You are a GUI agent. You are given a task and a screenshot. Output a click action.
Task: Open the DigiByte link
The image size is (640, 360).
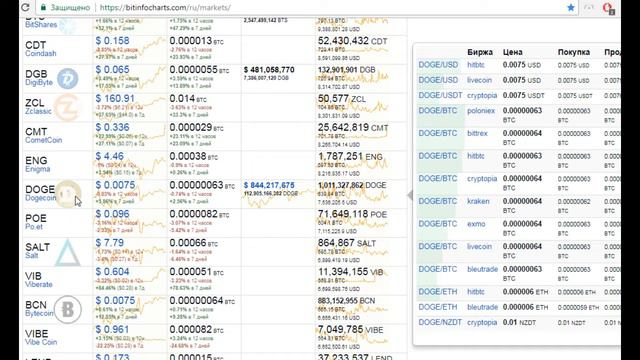point(39,82)
